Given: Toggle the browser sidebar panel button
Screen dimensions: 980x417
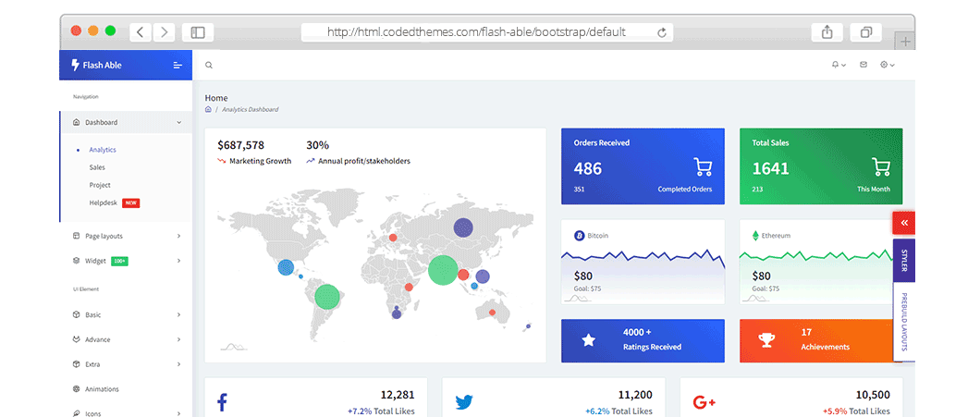Looking at the screenshot, I should click(x=198, y=32).
